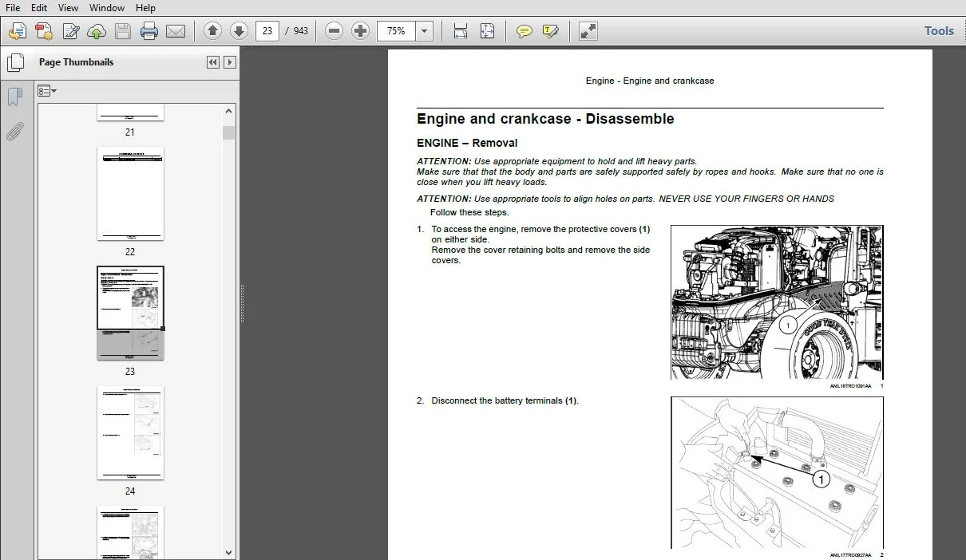This screenshot has height=560, width=966.
Task: Open thumbnails options menu dropdown
Action: coord(47,91)
